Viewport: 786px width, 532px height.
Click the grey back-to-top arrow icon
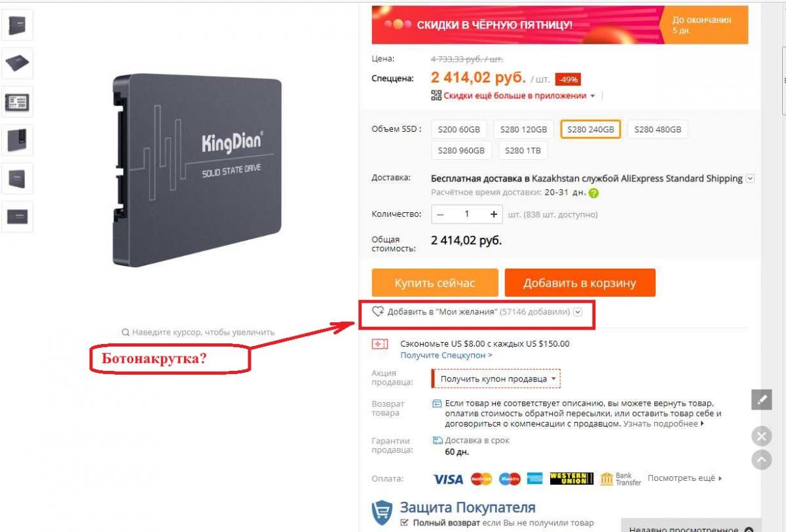point(761,459)
